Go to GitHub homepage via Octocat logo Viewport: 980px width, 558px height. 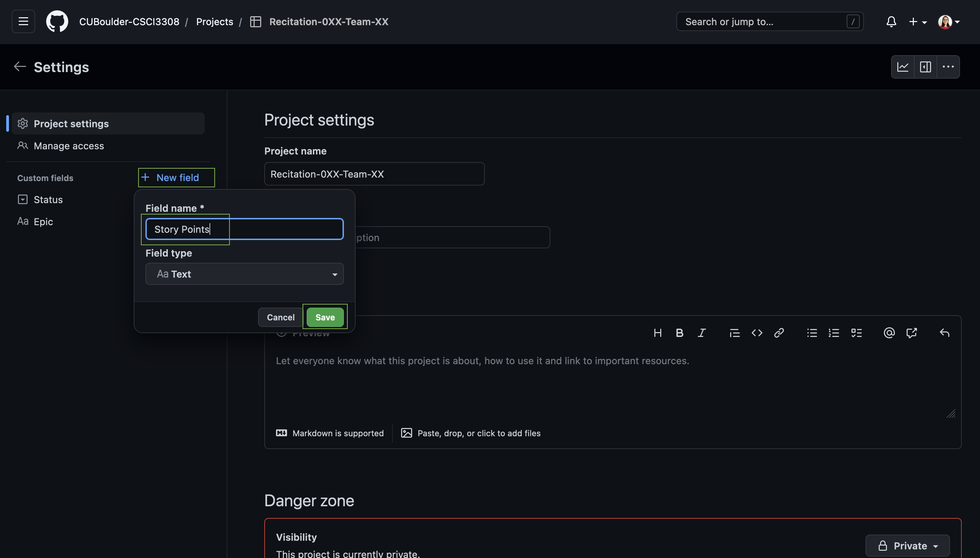pos(57,21)
